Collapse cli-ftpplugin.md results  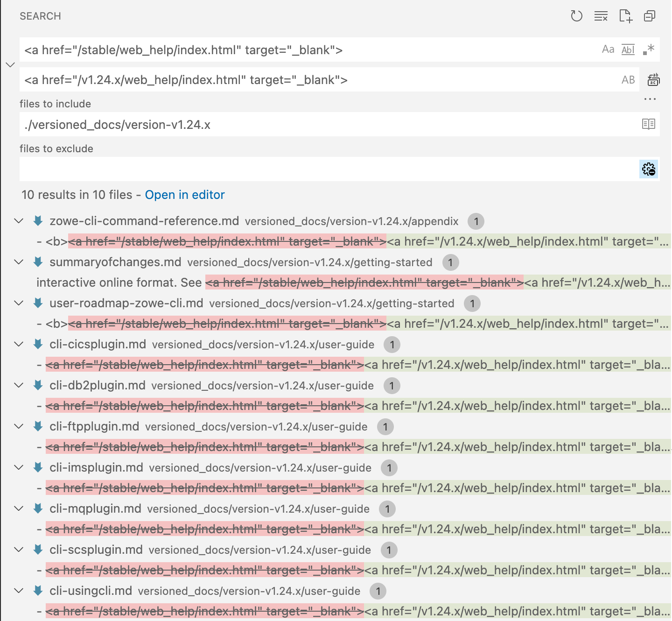pyautogui.click(x=19, y=426)
